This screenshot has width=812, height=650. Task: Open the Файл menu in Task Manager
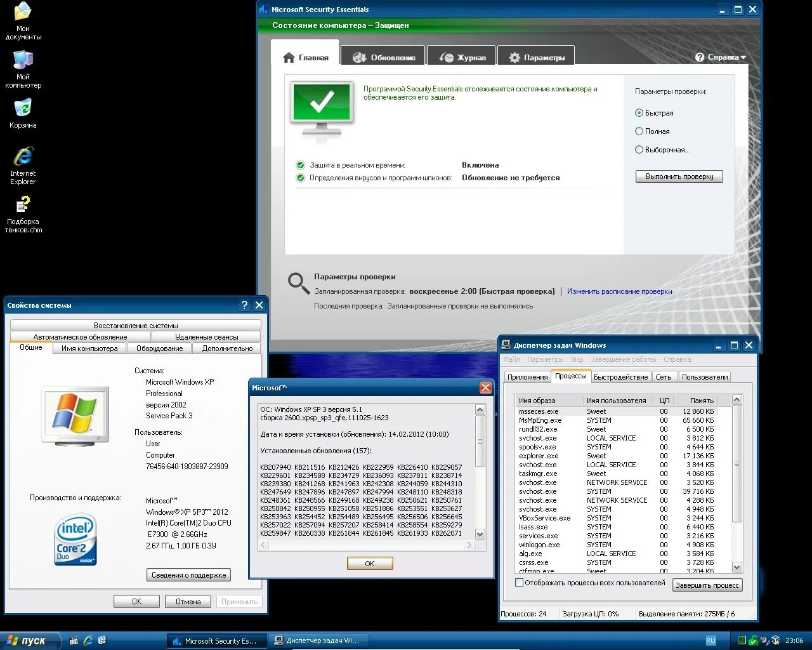pos(511,359)
